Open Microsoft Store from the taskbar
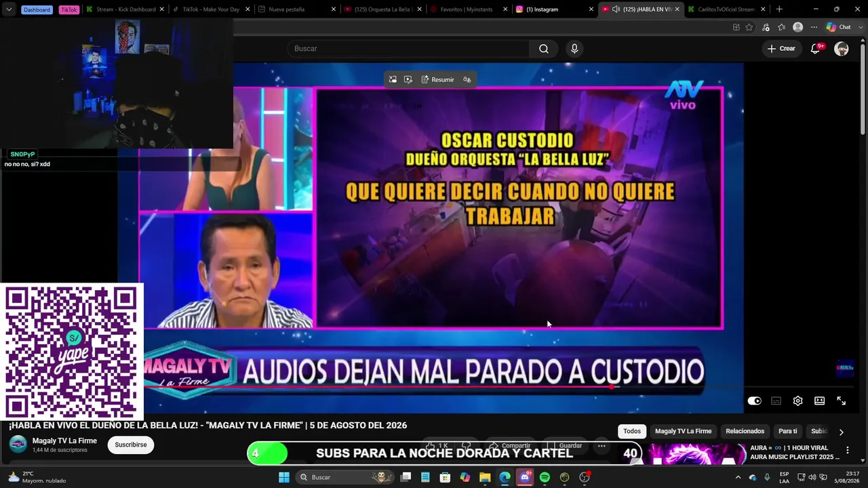The width and height of the screenshot is (868, 488). coord(445,477)
